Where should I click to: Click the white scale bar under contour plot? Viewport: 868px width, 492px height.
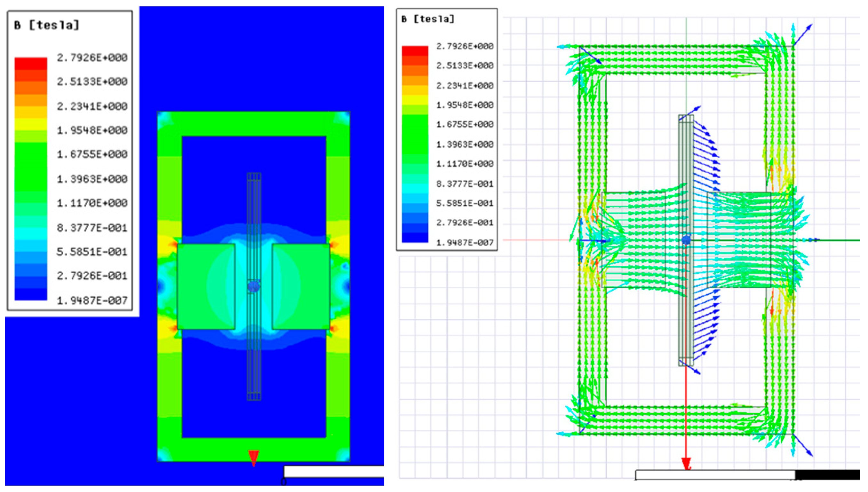coord(333,472)
